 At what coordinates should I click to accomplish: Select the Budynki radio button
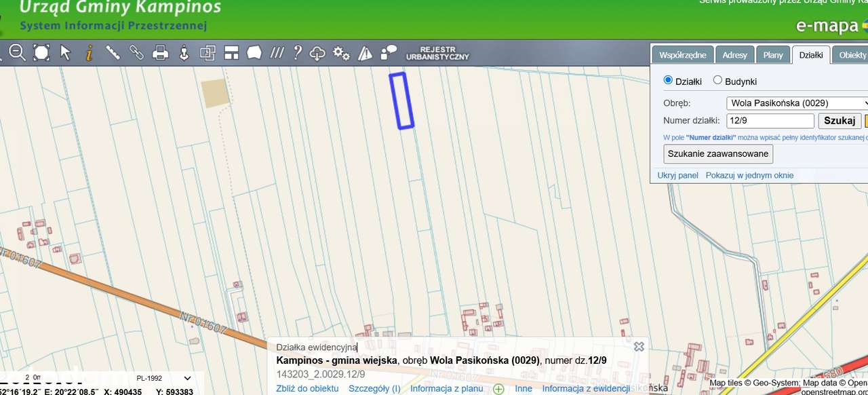click(717, 80)
